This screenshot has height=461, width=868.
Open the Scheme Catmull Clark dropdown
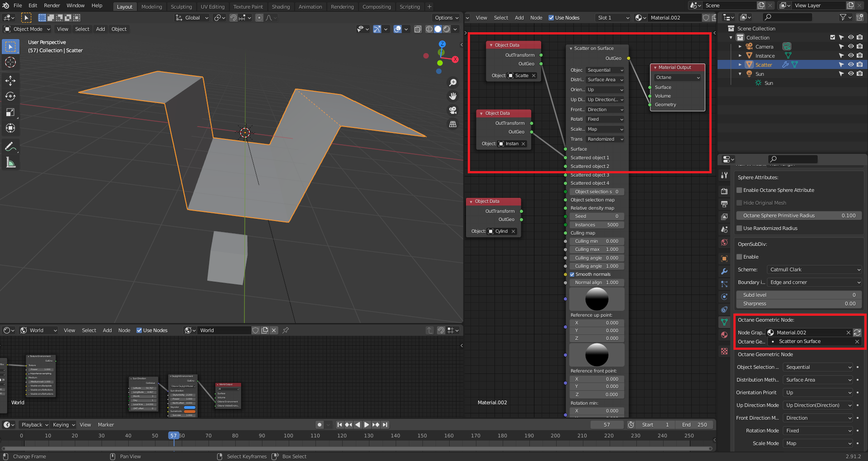pos(814,270)
